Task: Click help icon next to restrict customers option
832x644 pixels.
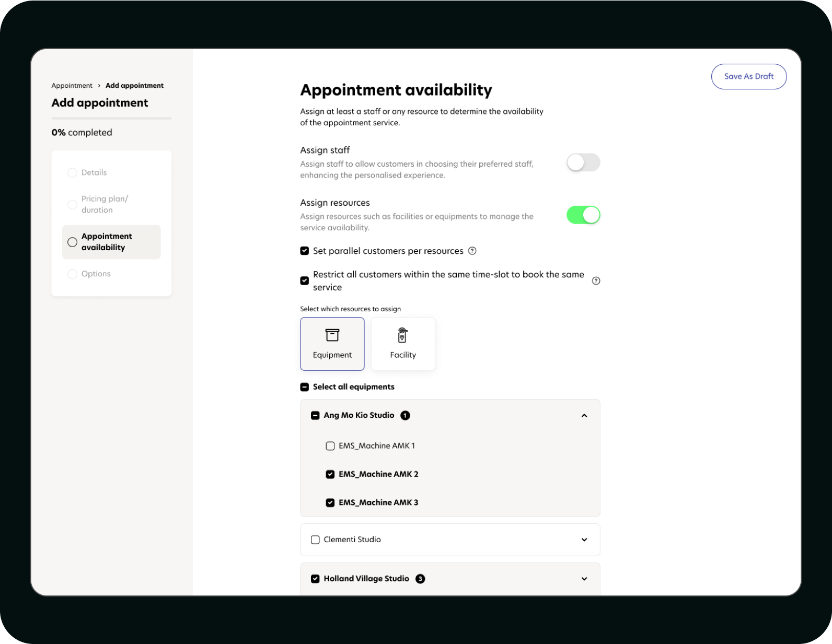Action: [596, 281]
